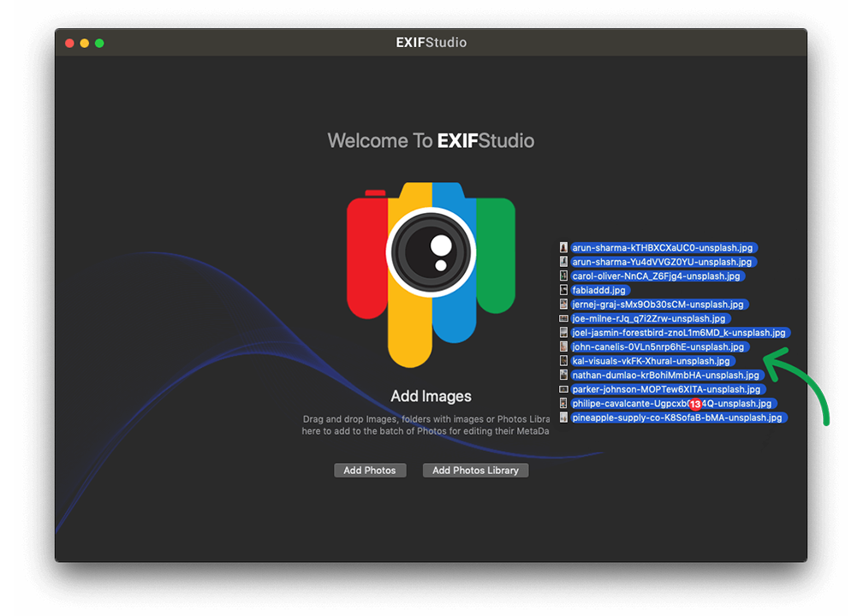
Task: Select file kal-visuals-vkFK-Xhural-unsplash.jpg
Action: pyautogui.click(x=652, y=361)
